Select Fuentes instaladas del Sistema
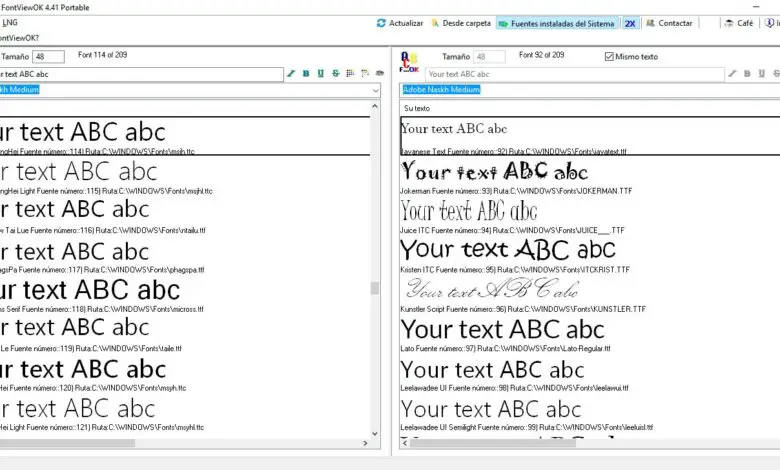 coord(556,22)
